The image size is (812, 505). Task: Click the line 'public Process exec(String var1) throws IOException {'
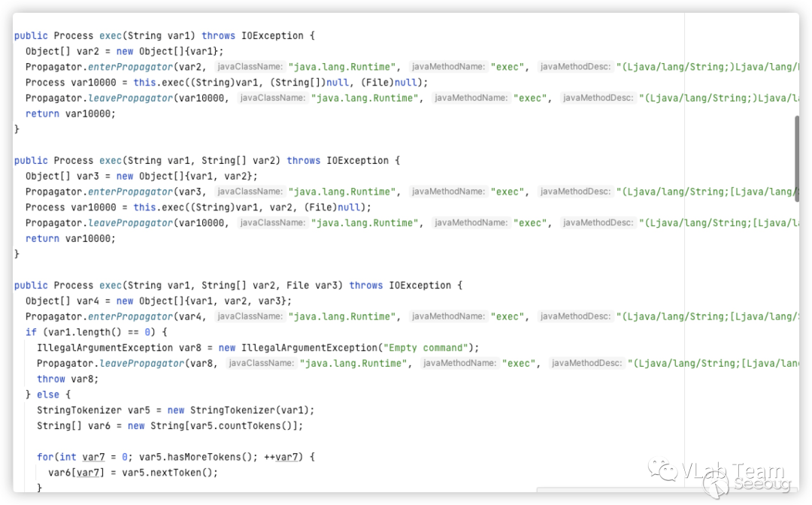click(164, 36)
